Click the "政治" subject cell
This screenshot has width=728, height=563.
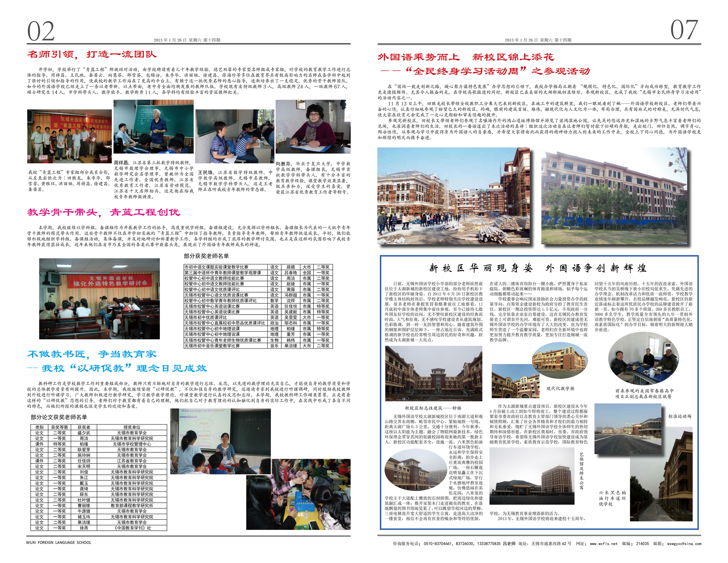pyautogui.click(x=274, y=323)
